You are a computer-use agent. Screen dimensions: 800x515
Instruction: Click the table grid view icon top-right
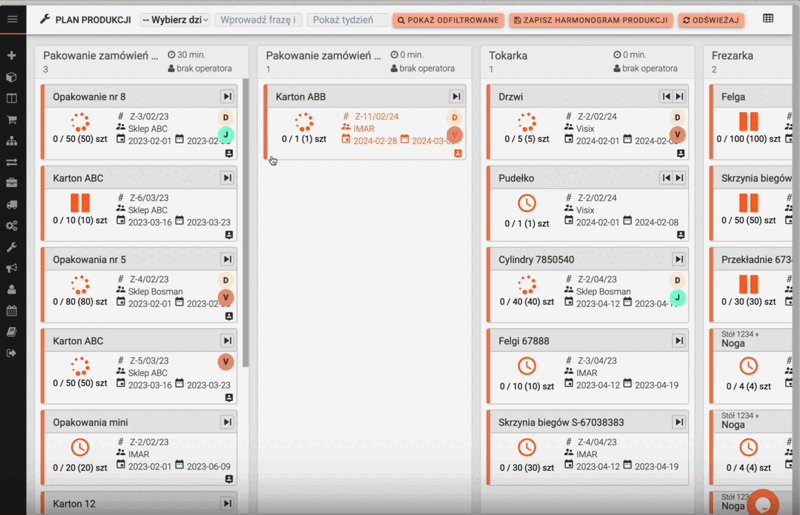click(768, 19)
